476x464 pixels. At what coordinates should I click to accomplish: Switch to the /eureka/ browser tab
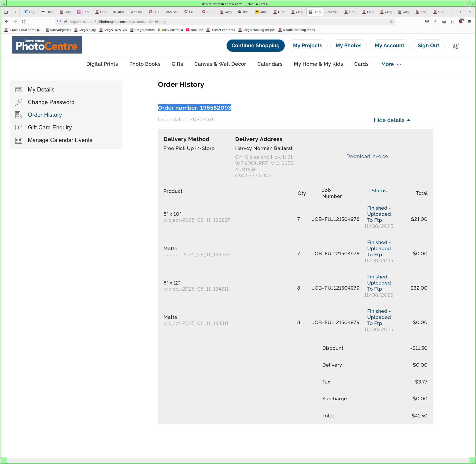tap(332, 12)
